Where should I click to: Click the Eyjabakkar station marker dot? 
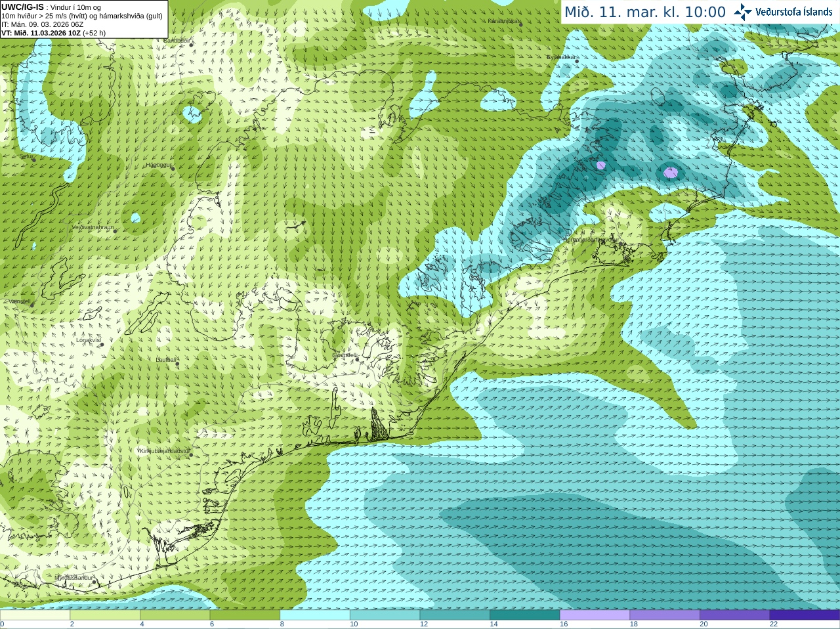[577, 60]
